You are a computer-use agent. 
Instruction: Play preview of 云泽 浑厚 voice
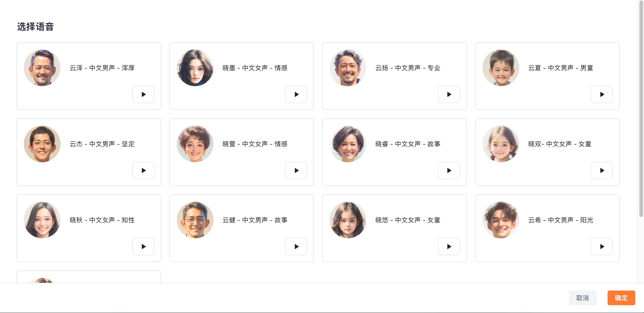(143, 94)
